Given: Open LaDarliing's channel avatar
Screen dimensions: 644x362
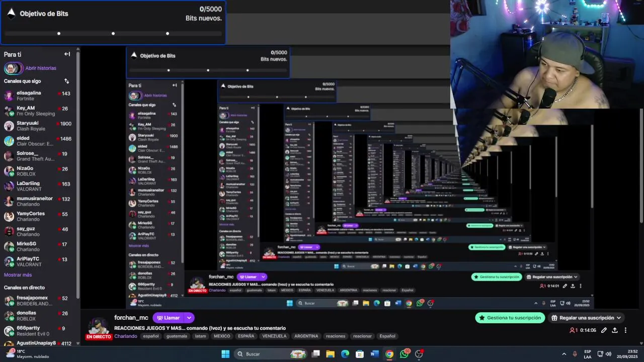Looking at the screenshot, I should [9, 186].
